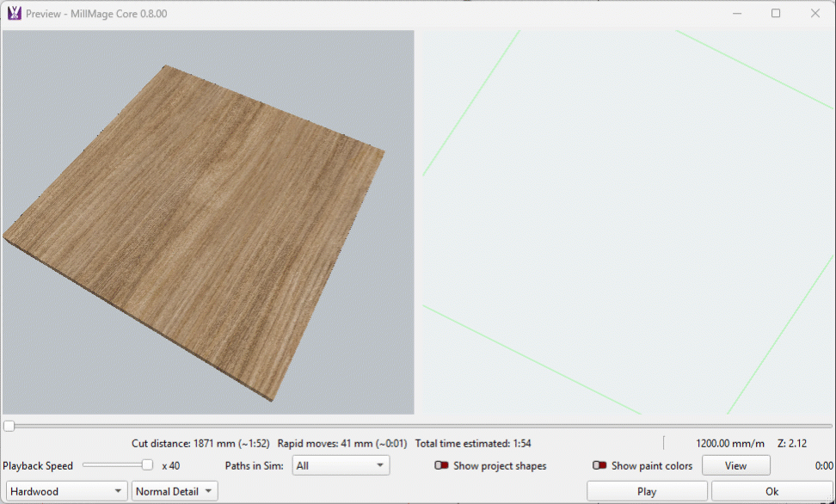
Task: Click the Total time estimated text
Action: click(x=472, y=444)
